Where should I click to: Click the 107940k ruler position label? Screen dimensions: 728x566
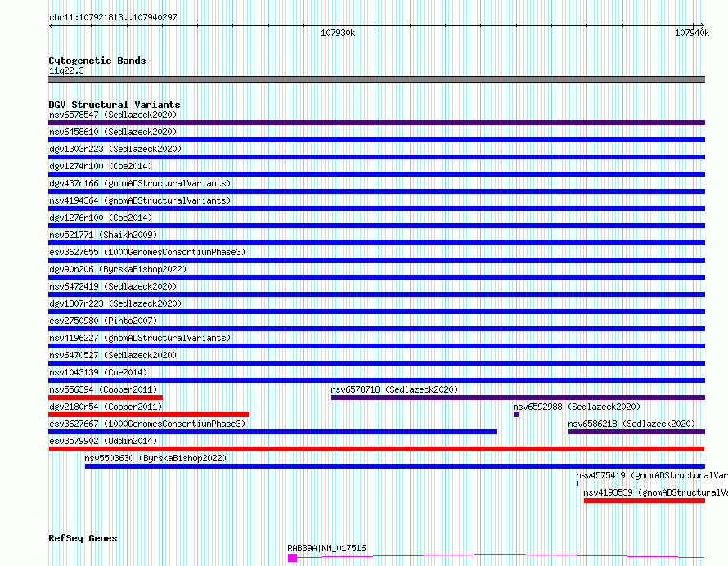click(691, 33)
